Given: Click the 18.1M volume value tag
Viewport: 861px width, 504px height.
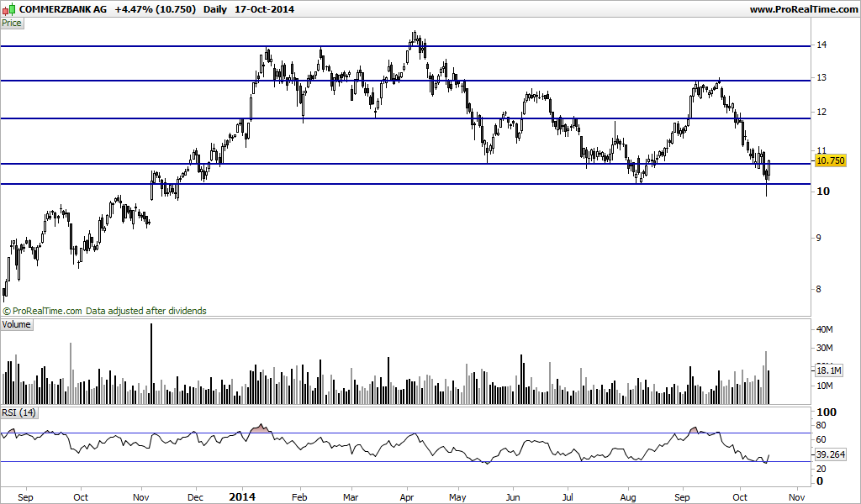Looking at the screenshot, I should (x=828, y=370).
